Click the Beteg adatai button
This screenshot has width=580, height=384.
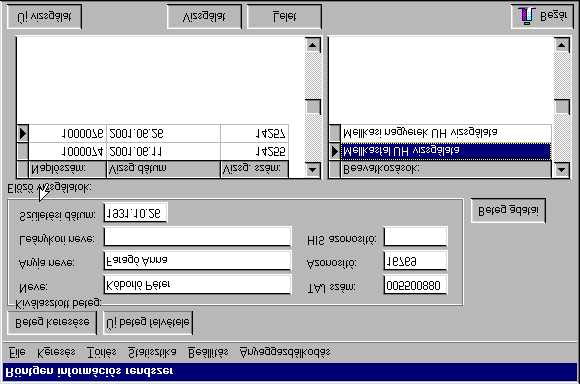[x=508, y=211]
